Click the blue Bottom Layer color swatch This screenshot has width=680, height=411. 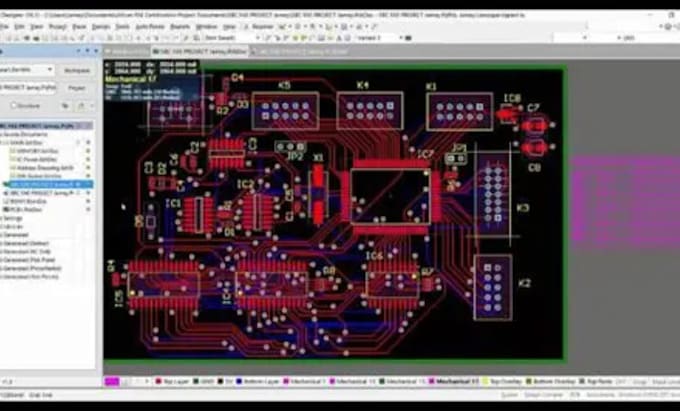point(239,382)
